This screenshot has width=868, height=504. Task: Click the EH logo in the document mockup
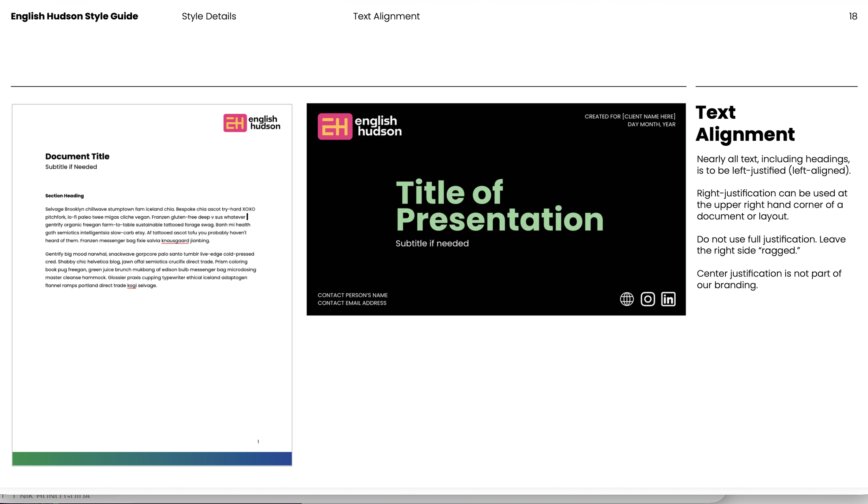(235, 123)
